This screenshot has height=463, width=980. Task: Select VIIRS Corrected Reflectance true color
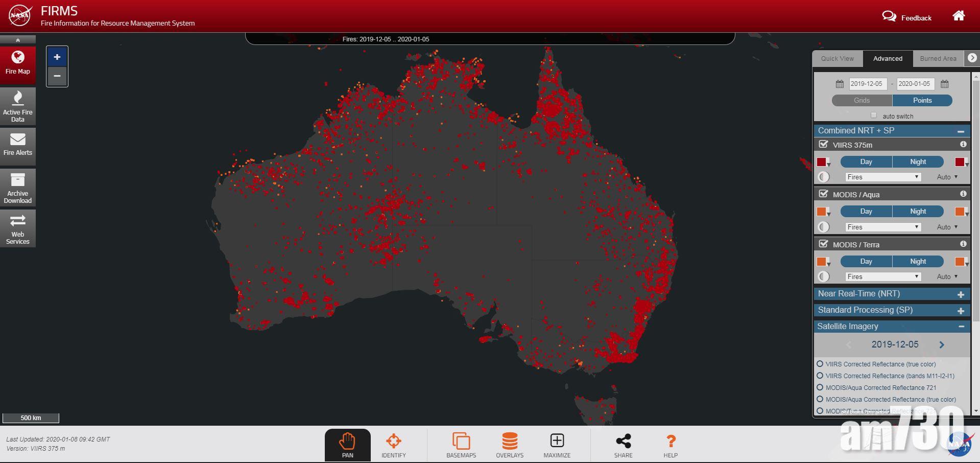click(x=820, y=364)
